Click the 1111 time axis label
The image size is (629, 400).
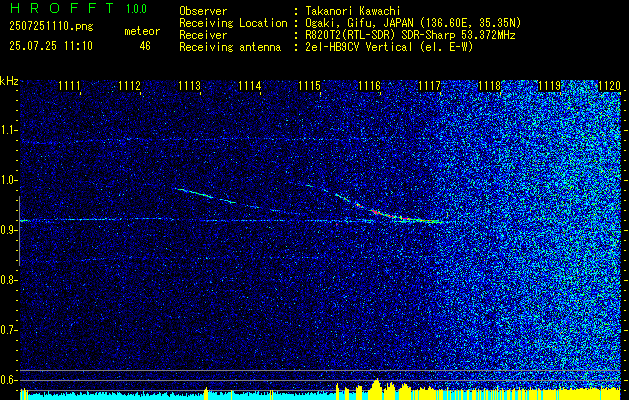coord(69,86)
